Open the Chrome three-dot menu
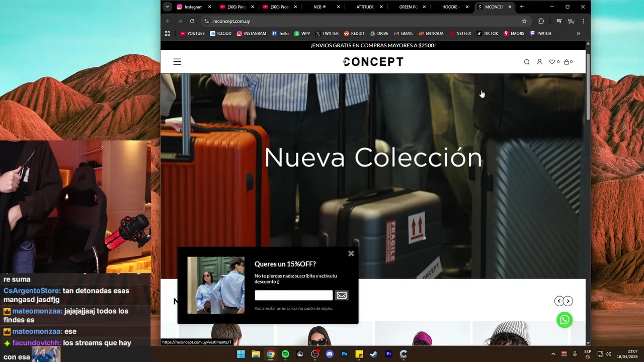644x362 pixels. point(583,21)
